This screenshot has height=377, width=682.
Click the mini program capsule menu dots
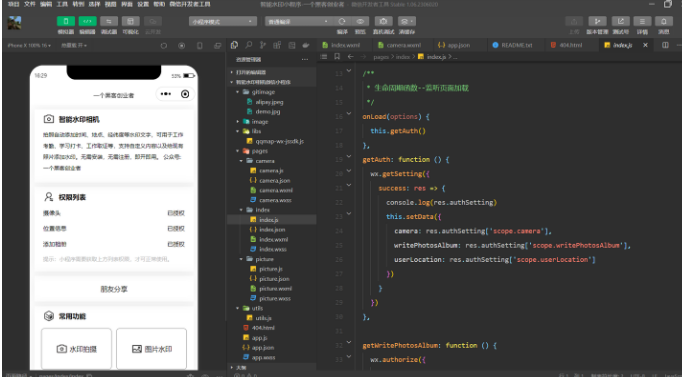point(166,94)
